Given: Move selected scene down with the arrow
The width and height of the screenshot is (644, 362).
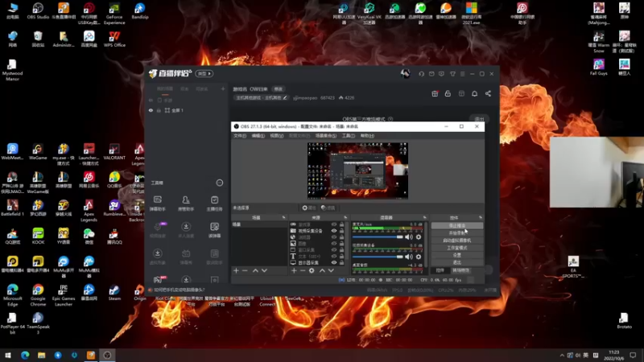Looking at the screenshot, I should coord(265,270).
